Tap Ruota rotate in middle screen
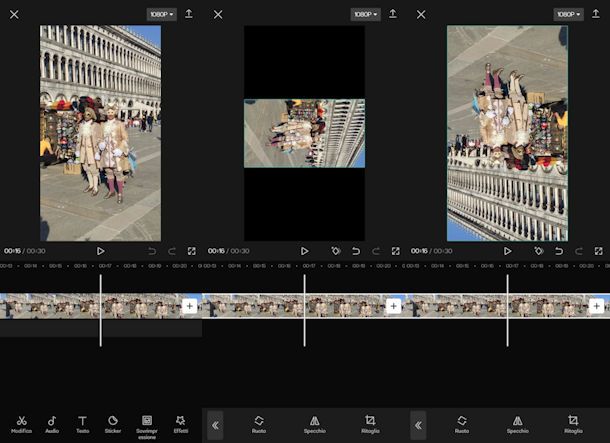This screenshot has height=443, width=610. (x=259, y=424)
